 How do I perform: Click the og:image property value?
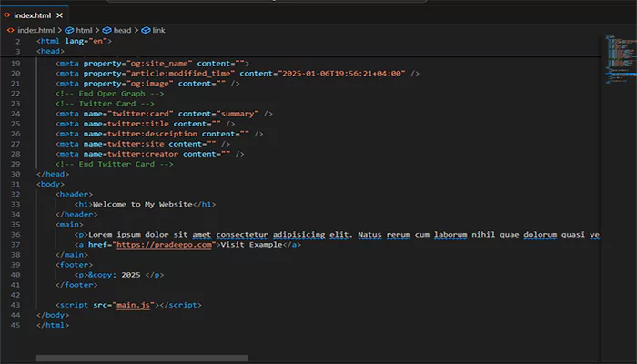click(x=150, y=84)
